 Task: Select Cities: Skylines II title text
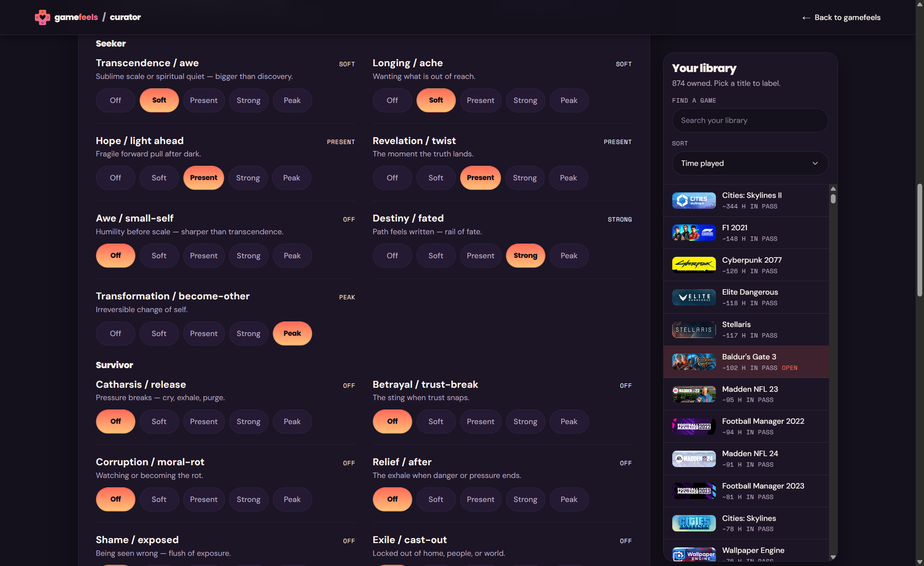[x=752, y=195]
